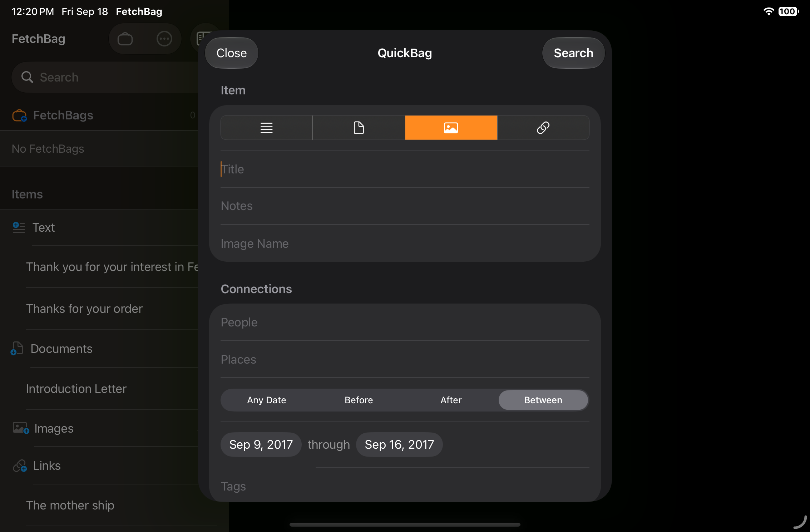Image resolution: width=810 pixels, height=532 pixels.
Task: Open the Images category in sidebar
Action: click(99, 428)
